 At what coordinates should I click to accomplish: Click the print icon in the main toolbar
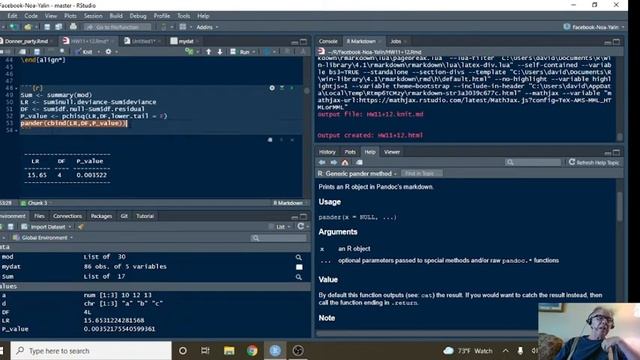coord(73,27)
